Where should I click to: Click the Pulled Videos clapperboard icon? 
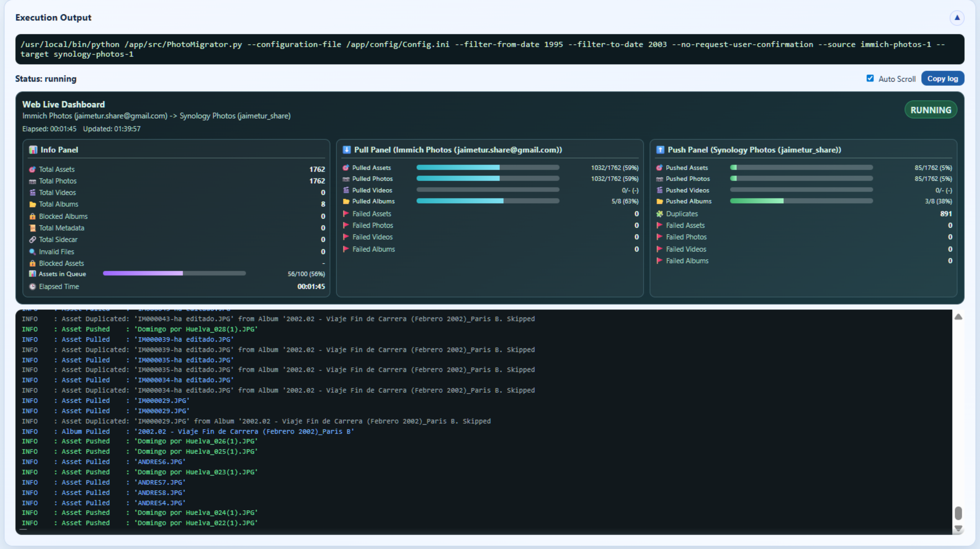pos(346,190)
